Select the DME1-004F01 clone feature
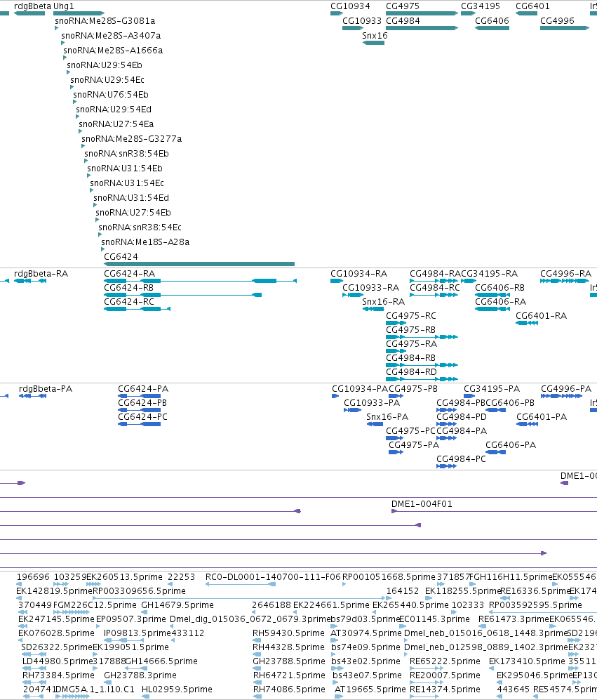597x700 pixels. tap(494, 511)
